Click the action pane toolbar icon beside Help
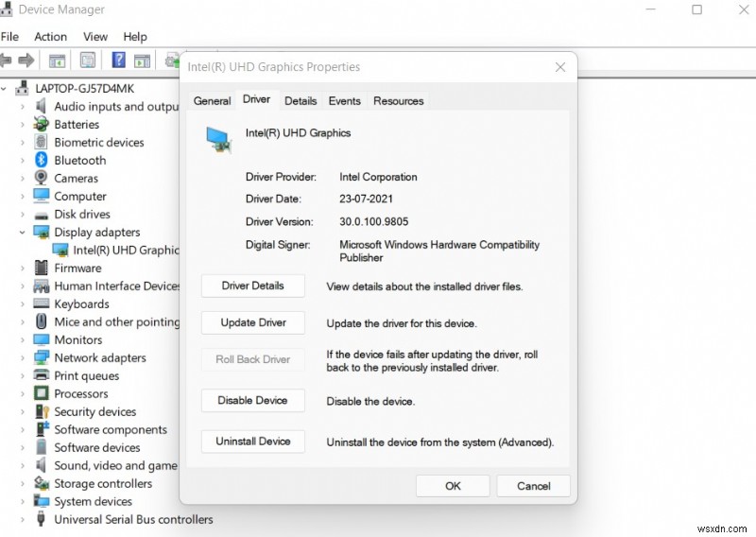The height and width of the screenshot is (537, 756). [143, 61]
